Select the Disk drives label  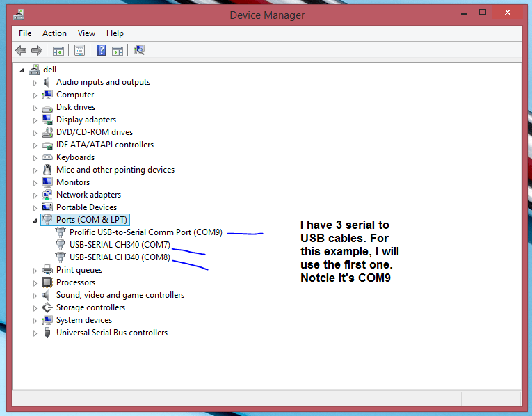click(76, 107)
